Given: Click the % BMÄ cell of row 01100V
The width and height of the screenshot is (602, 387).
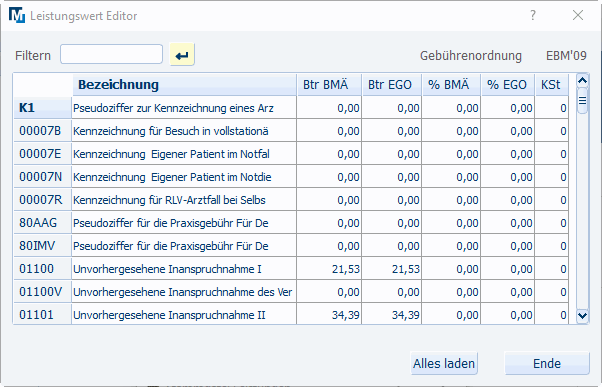Looking at the screenshot, I should tap(452, 292).
